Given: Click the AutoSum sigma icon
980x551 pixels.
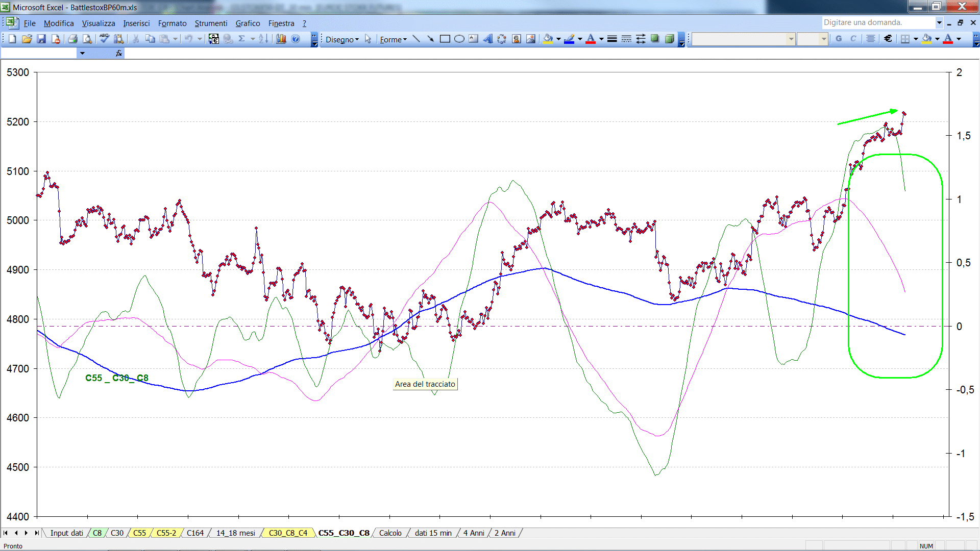Looking at the screenshot, I should (x=242, y=39).
